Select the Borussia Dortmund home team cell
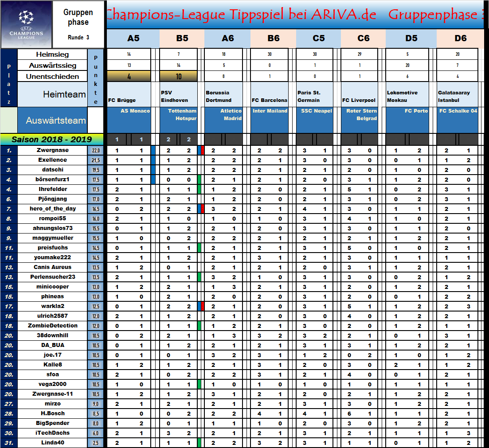Screen dimensions: 489x448 pos(223,94)
